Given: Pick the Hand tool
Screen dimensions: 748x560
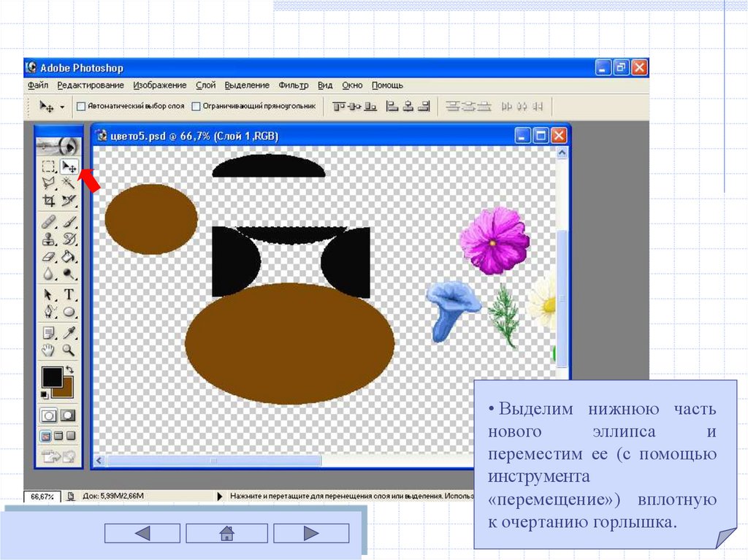Looking at the screenshot, I should (49, 350).
